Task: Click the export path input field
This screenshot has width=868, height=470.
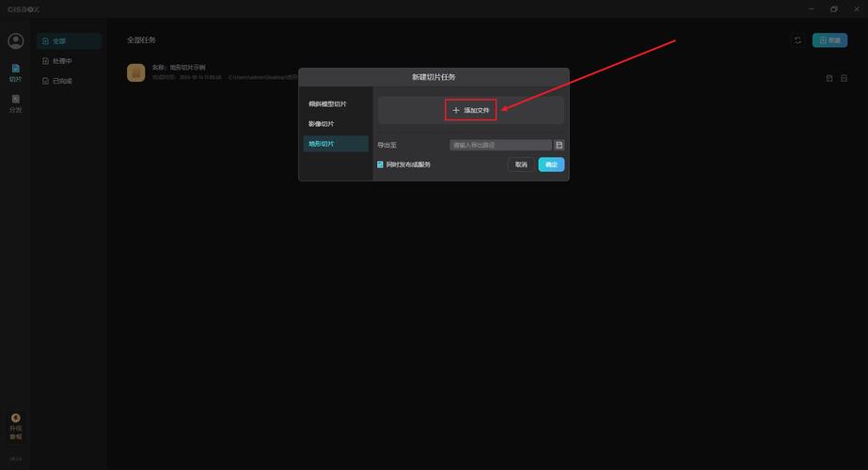Action: [500, 145]
